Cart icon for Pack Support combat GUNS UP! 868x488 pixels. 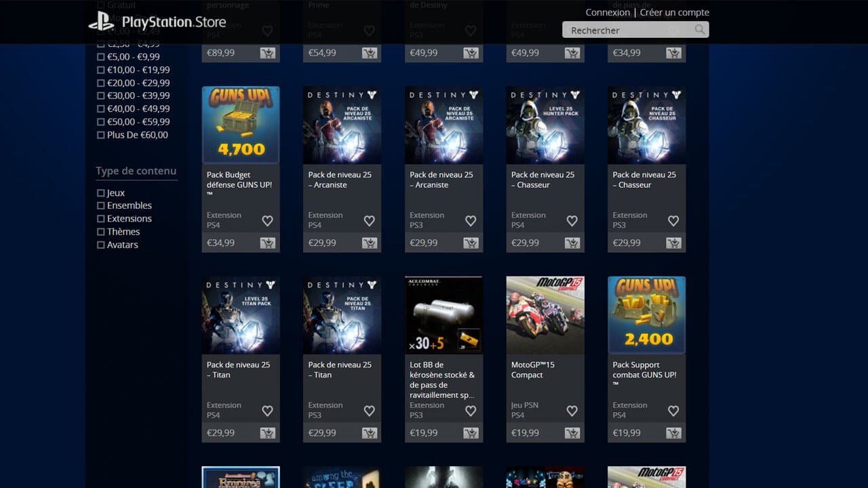[x=673, y=432]
